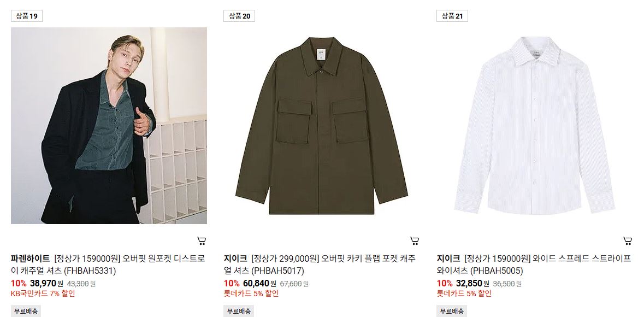Select the 상품 20 label

[x=239, y=16]
